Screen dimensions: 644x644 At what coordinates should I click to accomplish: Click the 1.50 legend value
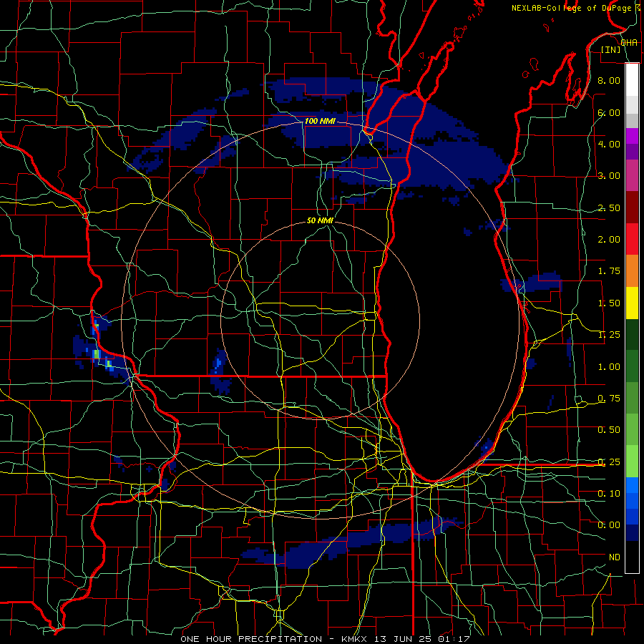click(609, 303)
